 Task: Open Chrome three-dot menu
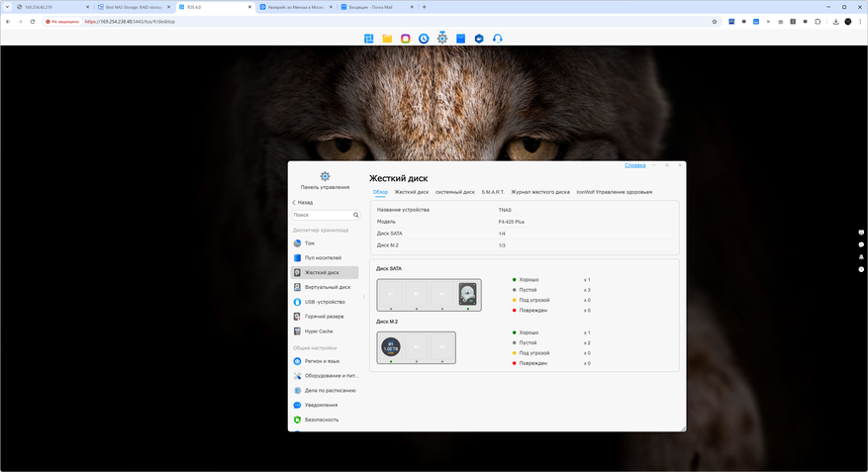point(860,22)
